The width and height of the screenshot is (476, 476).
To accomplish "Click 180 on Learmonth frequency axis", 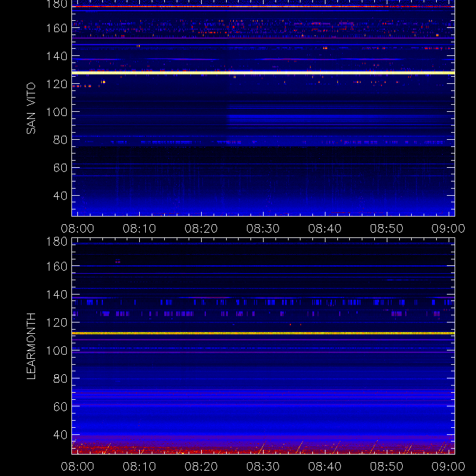I will click(57, 242).
